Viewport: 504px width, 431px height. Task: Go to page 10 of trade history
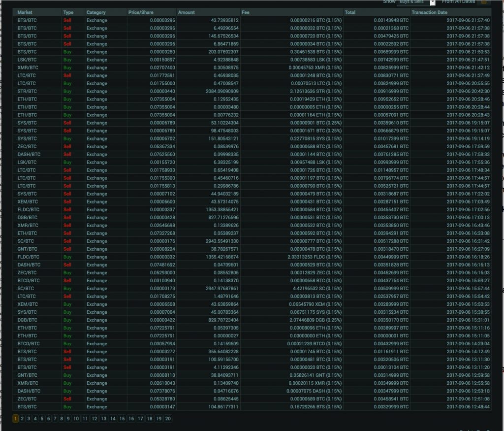tap(76, 419)
